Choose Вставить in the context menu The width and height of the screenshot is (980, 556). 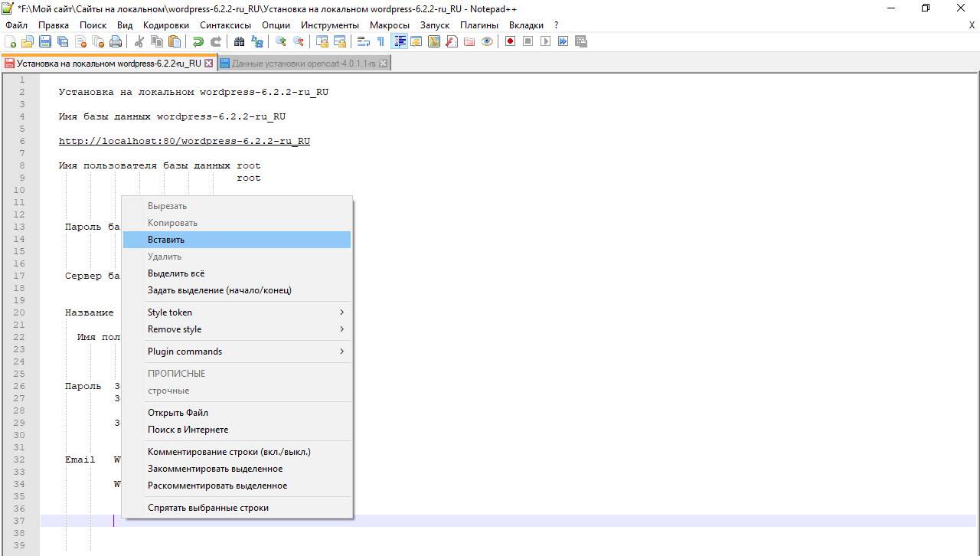tap(166, 240)
